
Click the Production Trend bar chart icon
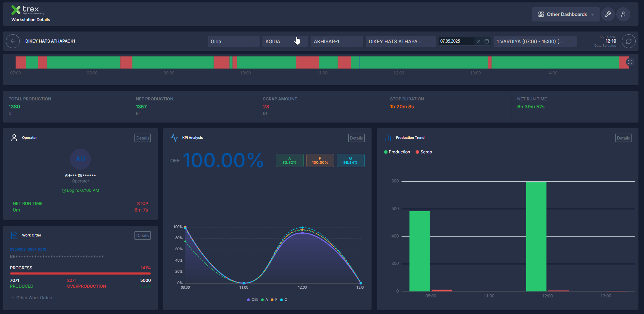click(388, 138)
